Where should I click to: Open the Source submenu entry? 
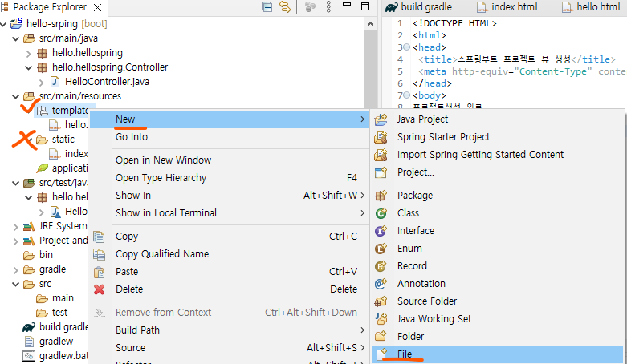(229, 348)
